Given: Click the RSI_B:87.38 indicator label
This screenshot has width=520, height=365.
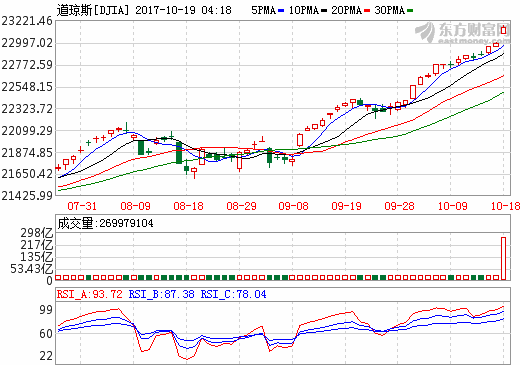Looking at the screenshot, I should coord(162,294).
